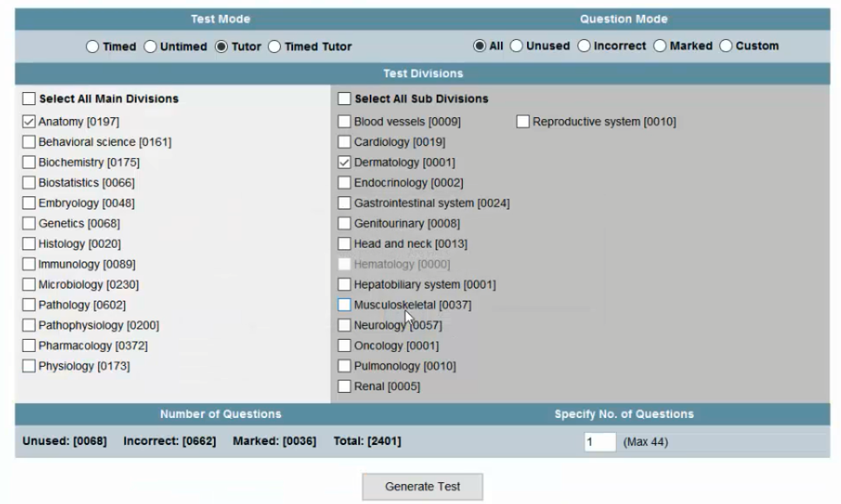The height and width of the screenshot is (504, 841).
Task: Select the Custom question mode
Action: pos(725,46)
